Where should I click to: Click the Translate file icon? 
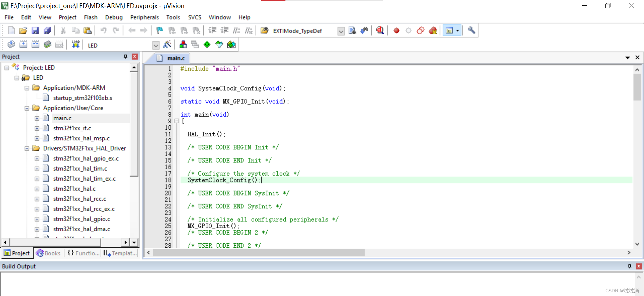[x=11, y=44]
